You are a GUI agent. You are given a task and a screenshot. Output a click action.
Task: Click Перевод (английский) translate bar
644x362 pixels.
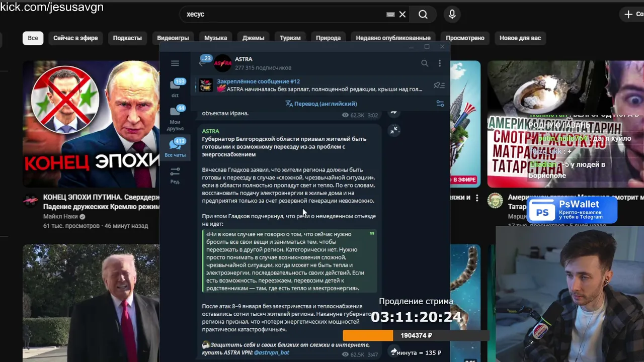pyautogui.click(x=321, y=104)
